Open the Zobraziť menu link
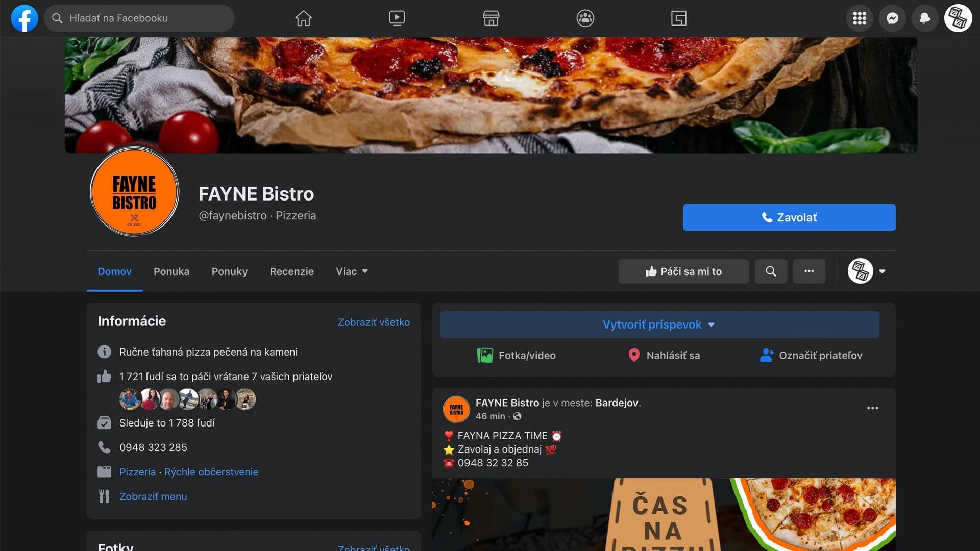 [x=153, y=496]
